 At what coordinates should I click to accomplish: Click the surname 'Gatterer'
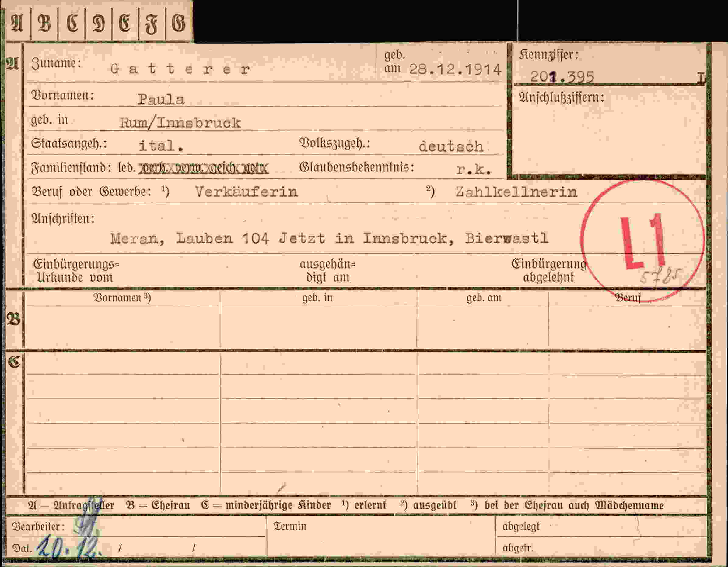coord(180,69)
